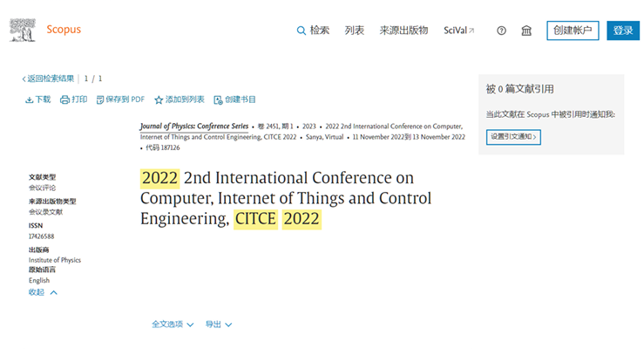Click the English language text

[x=39, y=280]
